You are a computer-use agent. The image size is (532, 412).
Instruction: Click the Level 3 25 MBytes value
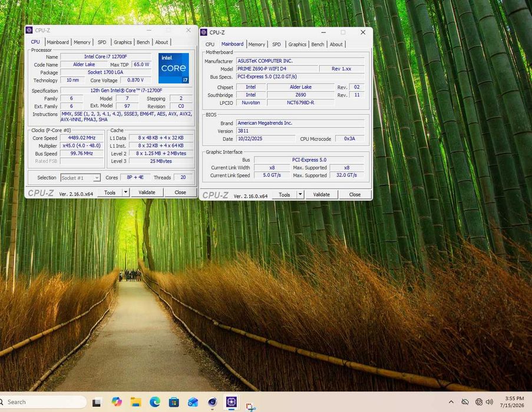point(161,161)
